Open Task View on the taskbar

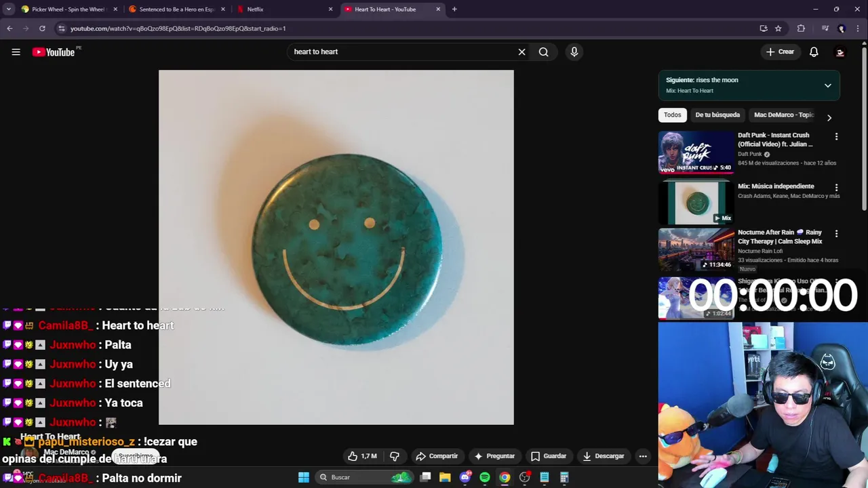(425, 477)
